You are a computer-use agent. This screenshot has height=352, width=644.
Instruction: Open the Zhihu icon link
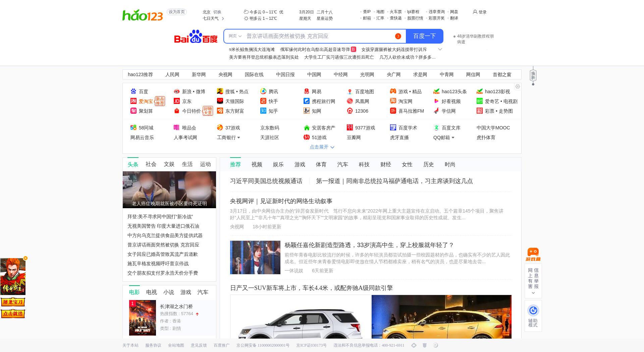[x=263, y=111]
